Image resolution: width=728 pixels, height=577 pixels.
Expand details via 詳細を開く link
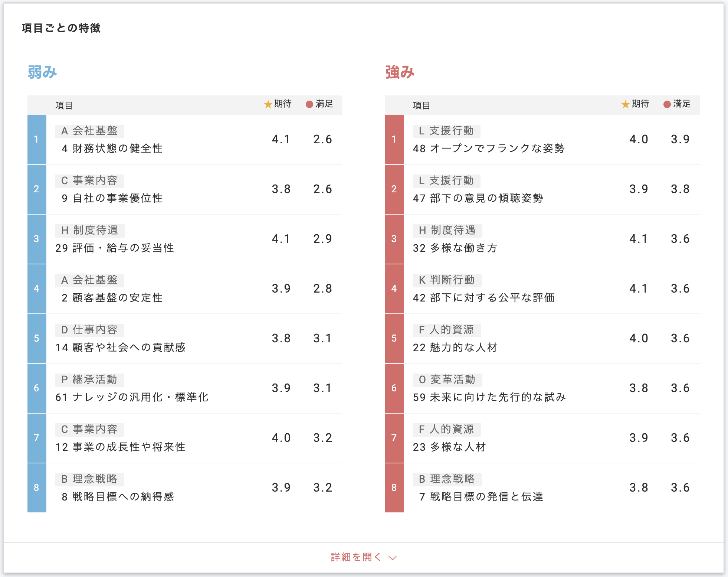tap(355, 557)
